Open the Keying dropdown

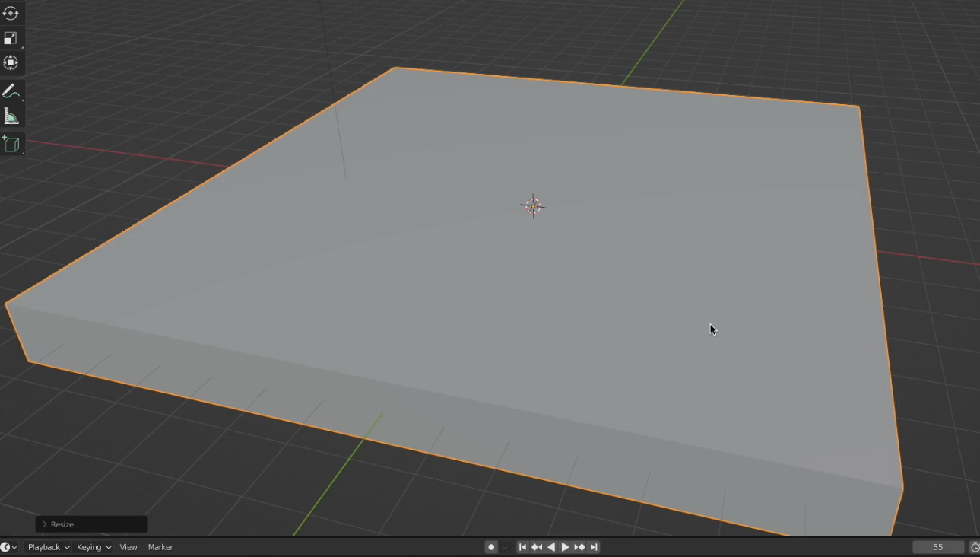point(94,547)
